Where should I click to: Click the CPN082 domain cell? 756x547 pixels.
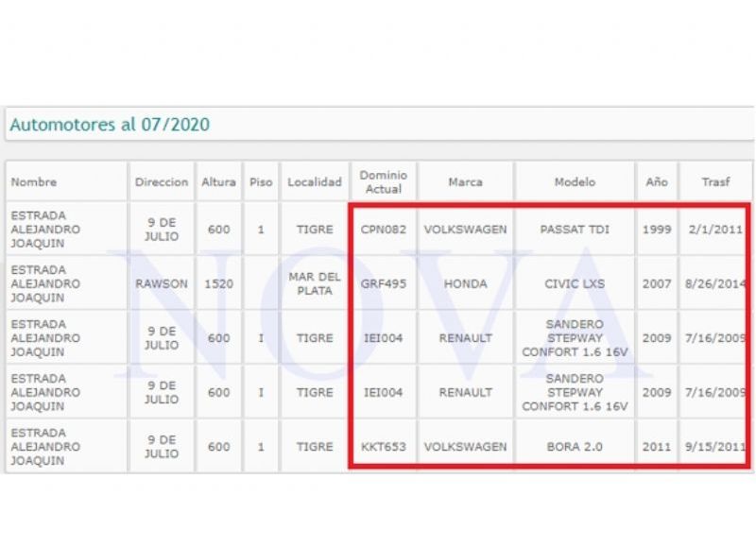click(x=384, y=230)
